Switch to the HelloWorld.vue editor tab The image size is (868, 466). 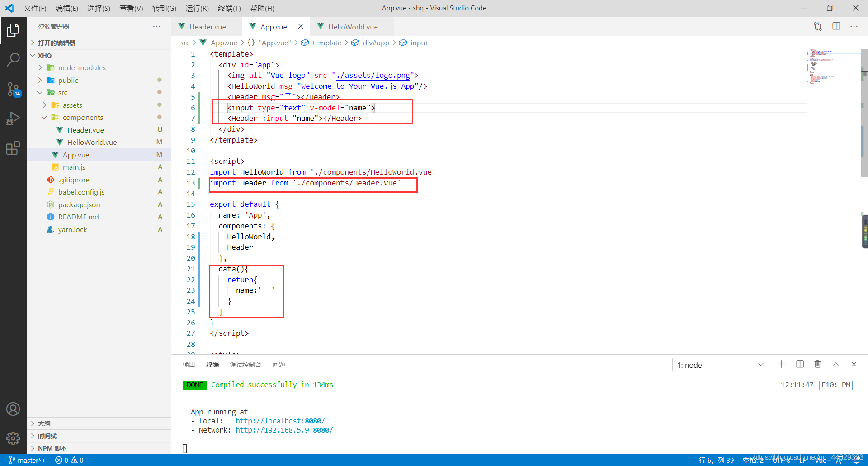[352, 27]
